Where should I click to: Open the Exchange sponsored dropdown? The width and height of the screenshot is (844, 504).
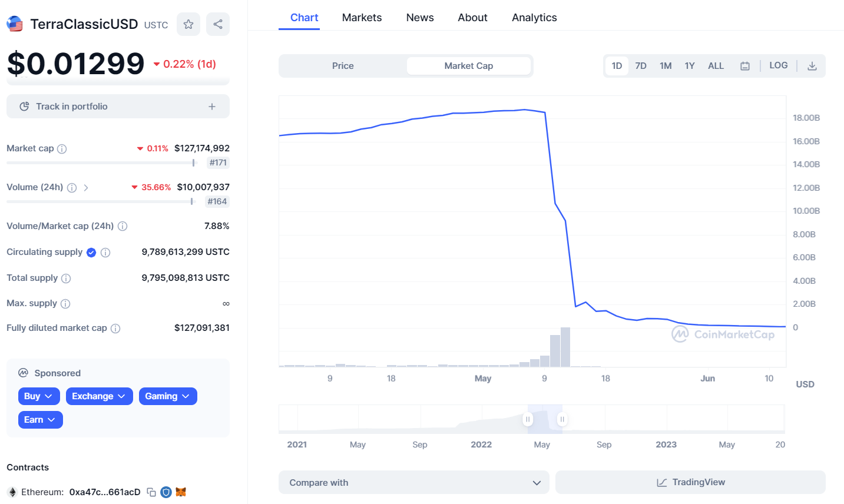(99, 396)
